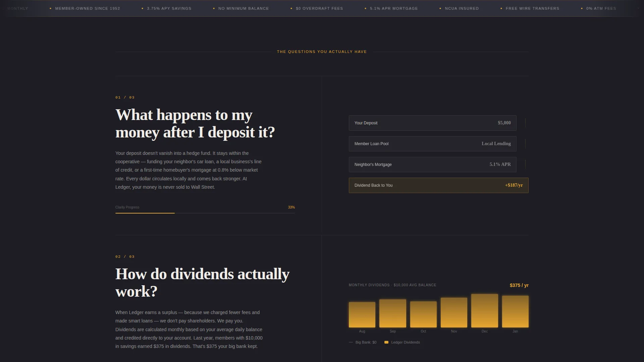644x362 pixels.
Task: Click heading "How do dividends actually work?"
Action: tap(202, 283)
